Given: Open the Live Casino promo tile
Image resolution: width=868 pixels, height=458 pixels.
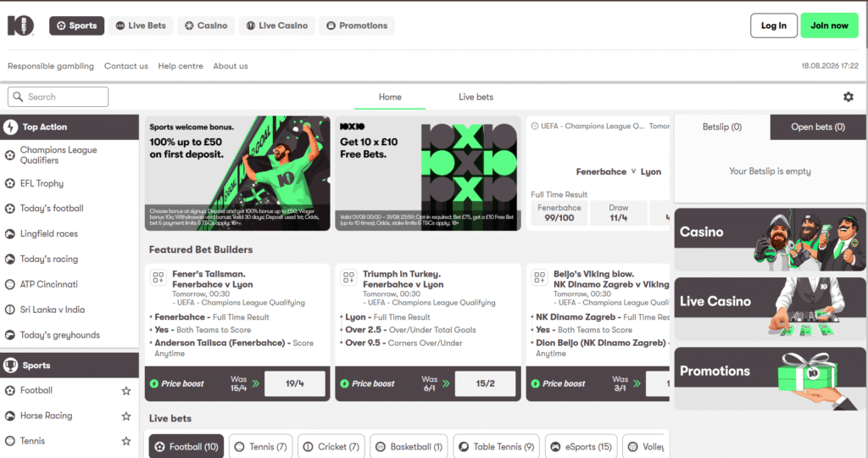Looking at the screenshot, I should (770, 309).
